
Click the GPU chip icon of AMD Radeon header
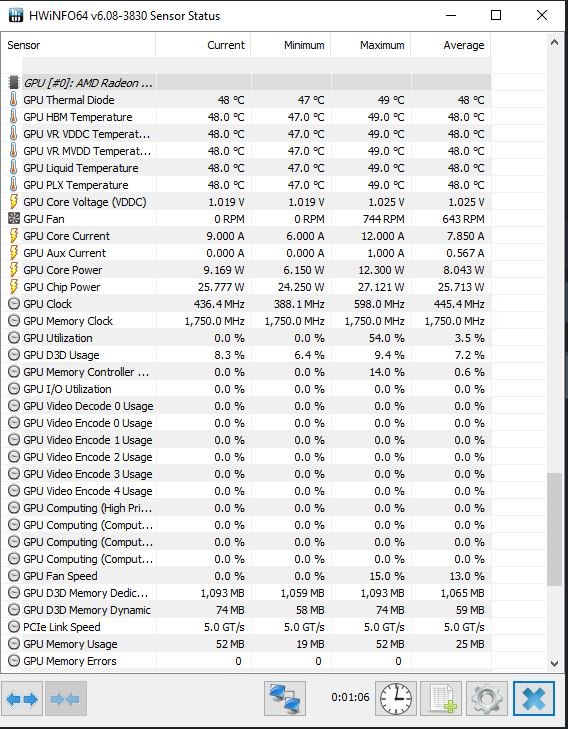pyautogui.click(x=14, y=83)
